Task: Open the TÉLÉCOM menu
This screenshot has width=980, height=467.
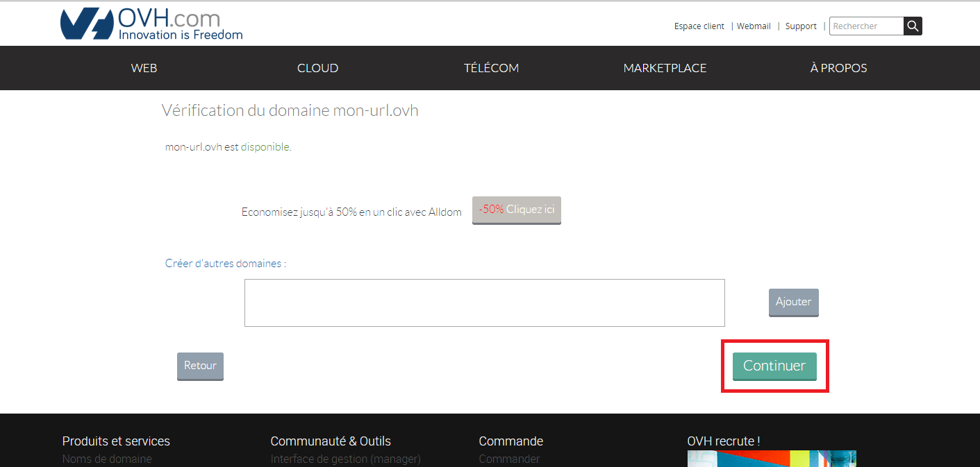Action: (491, 68)
